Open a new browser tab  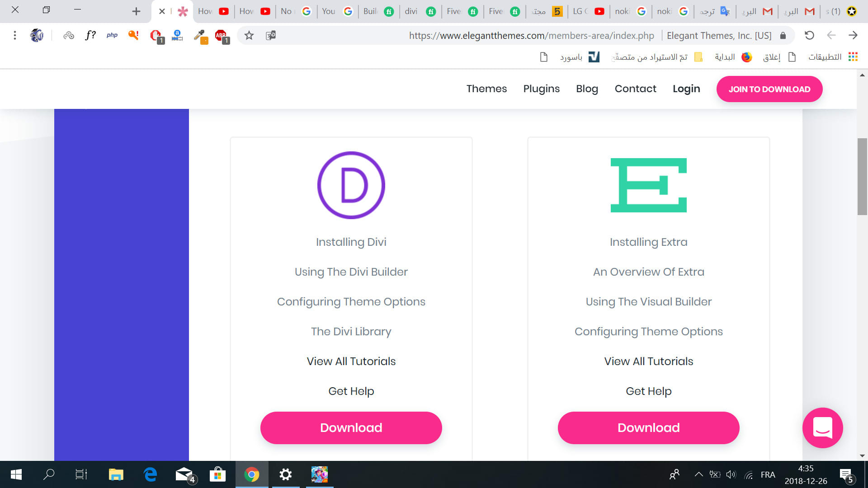[136, 11]
